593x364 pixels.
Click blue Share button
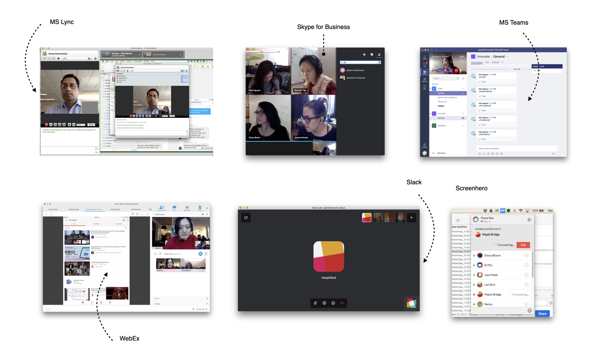coord(542,314)
